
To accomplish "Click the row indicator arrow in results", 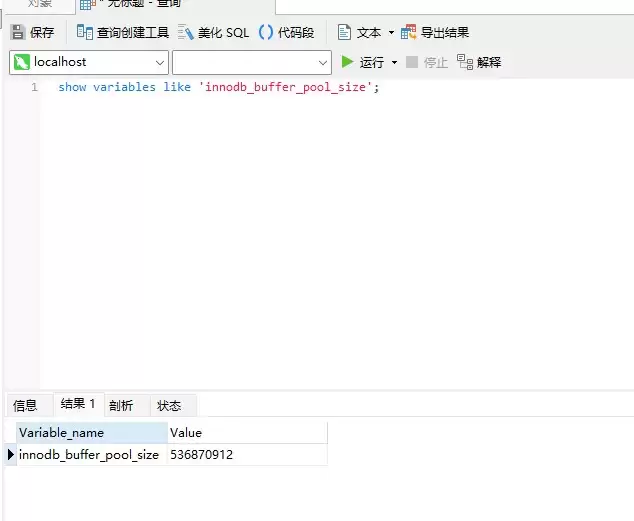I will click(11, 455).
